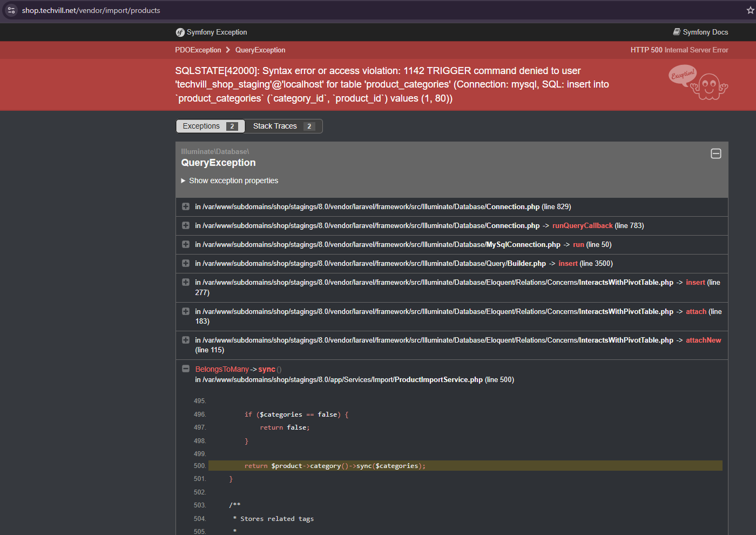
Task: Switch to the Exceptions tab
Action: [210, 126]
